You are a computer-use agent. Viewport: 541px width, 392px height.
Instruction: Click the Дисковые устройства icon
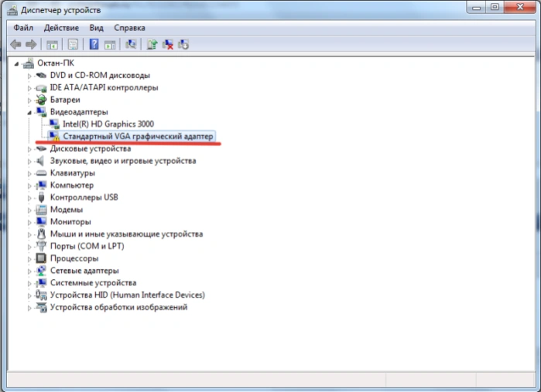pyautogui.click(x=41, y=148)
